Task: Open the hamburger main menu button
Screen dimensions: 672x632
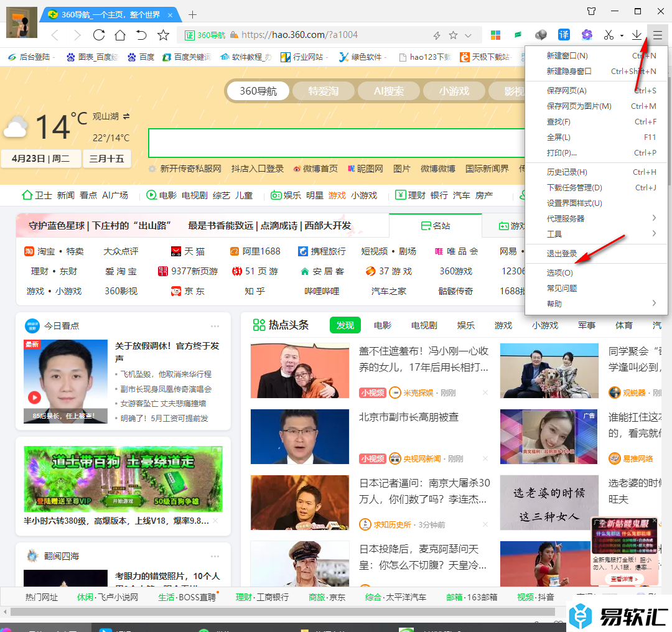Action: (658, 35)
